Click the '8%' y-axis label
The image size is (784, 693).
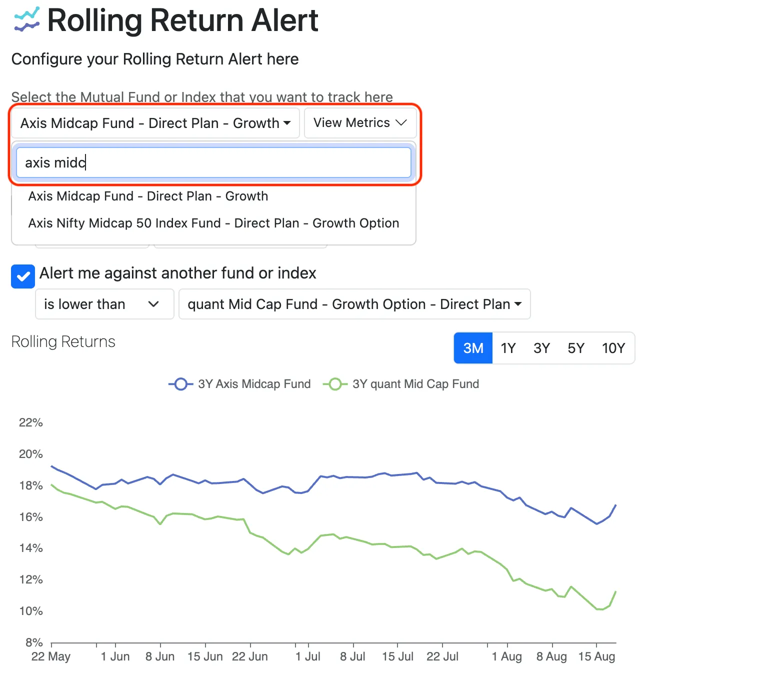point(34,642)
